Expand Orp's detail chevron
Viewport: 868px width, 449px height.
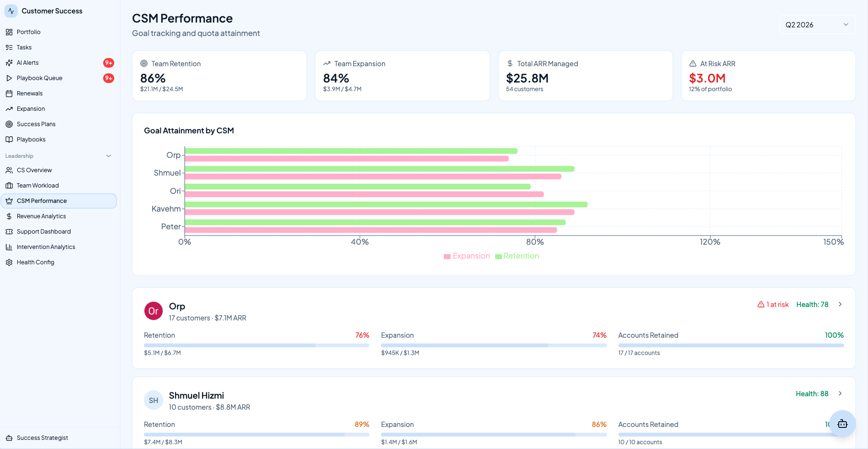coord(840,304)
